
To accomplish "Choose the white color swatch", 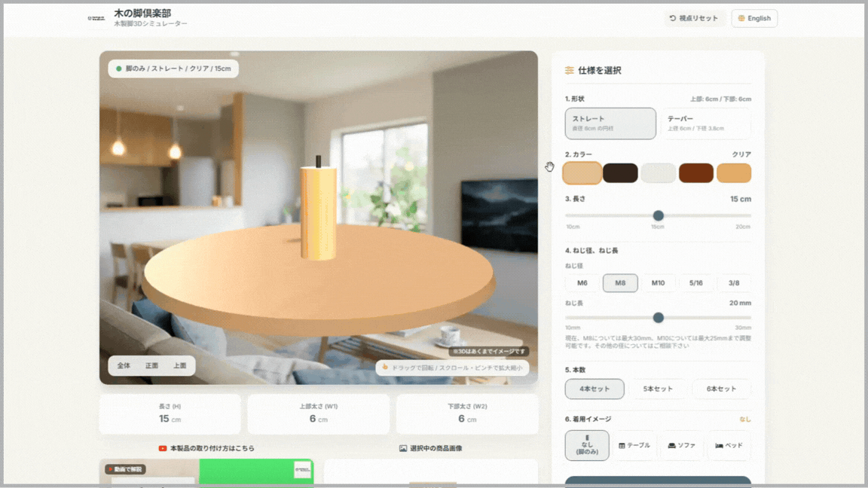I will 659,173.
